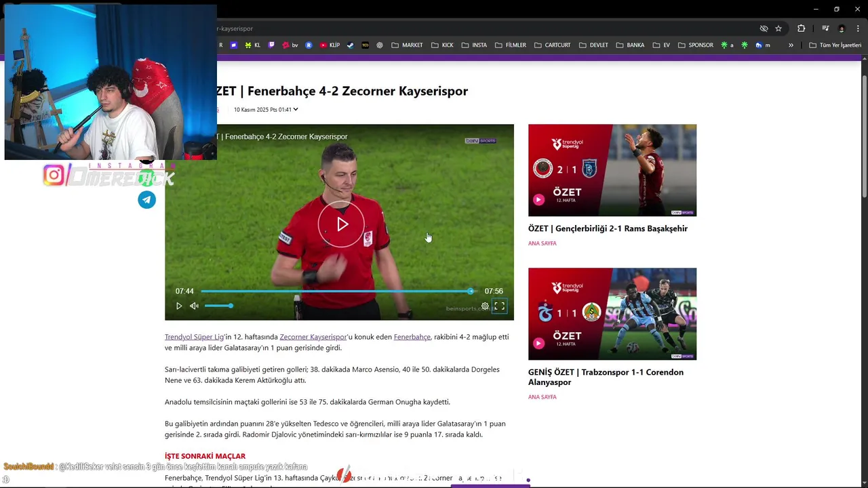The height and width of the screenshot is (488, 868).
Task: Open the INSTA bookmarks folder
Action: point(474,45)
